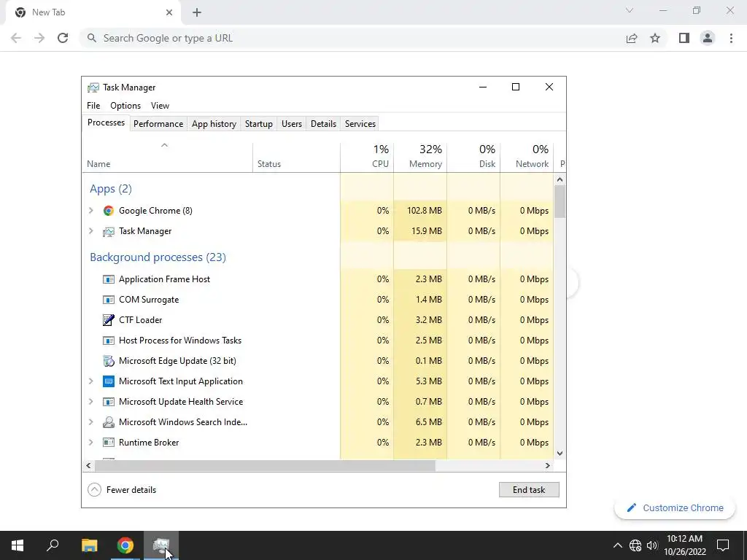Click the horizontal scrollbar right arrow
Image resolution: width=747 pixels, height=560 pixels.
[548, 465]
